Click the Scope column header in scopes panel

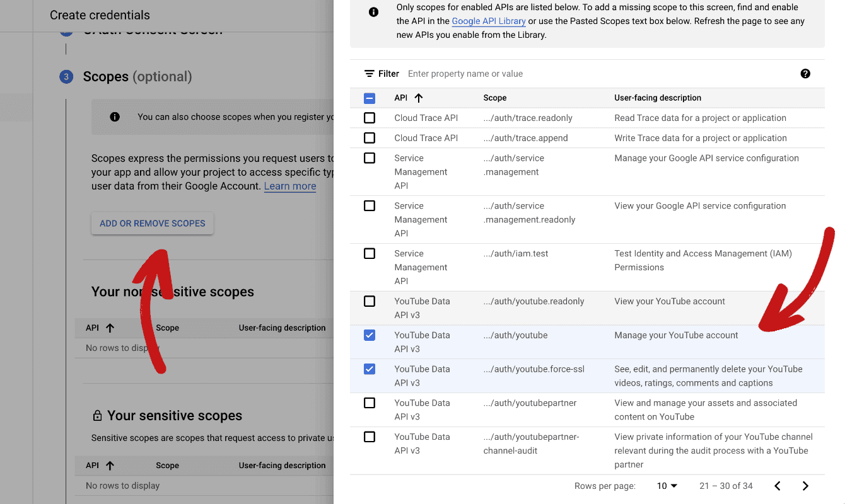coord(495,98)
